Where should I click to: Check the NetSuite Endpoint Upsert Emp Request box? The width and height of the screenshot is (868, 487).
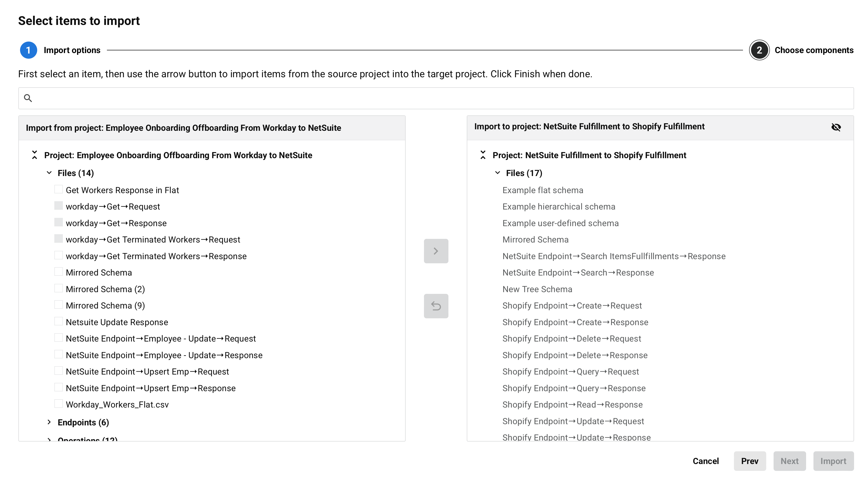59,371
